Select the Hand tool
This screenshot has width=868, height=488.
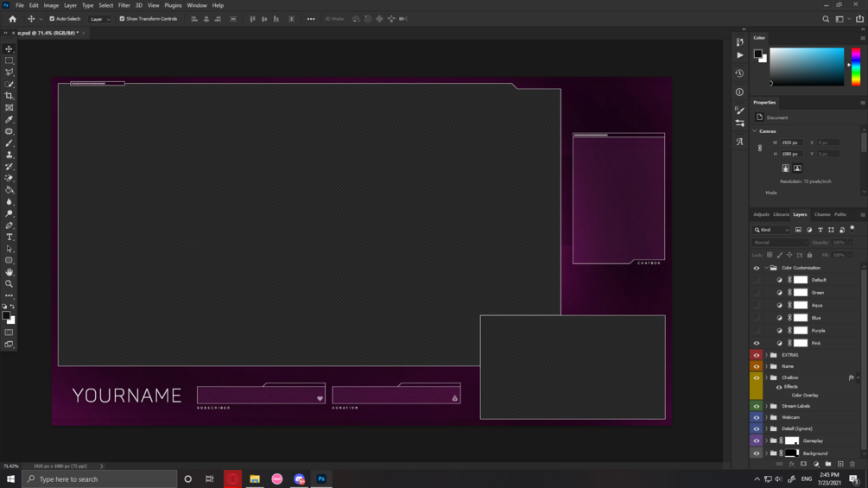tap(10, 272)
